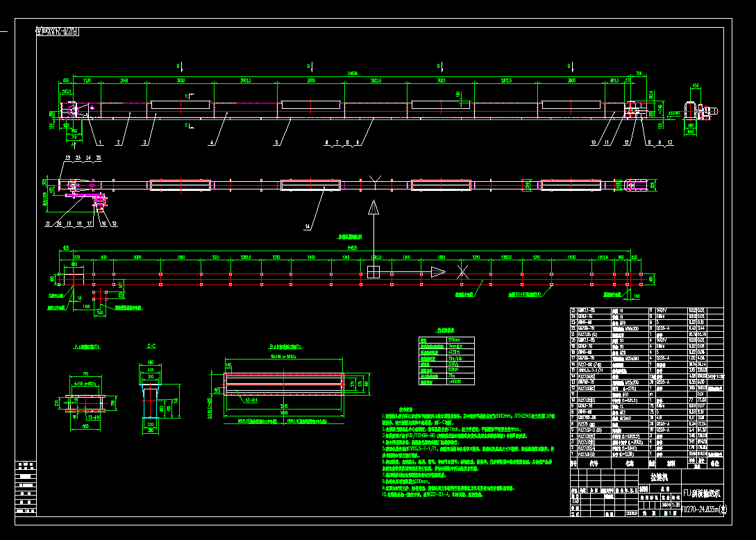Select callout 15 below the plan view drive
This screenshot has width=756, height=540.
(115, 223)
